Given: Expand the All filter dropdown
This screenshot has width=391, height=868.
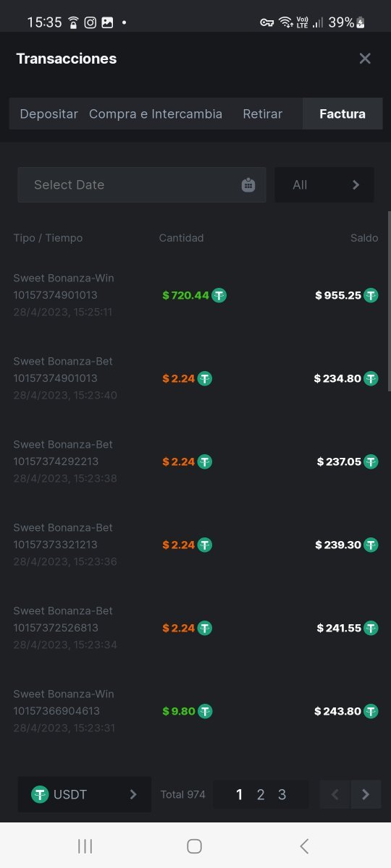Looking at the screenshot, I should (324, 184).
